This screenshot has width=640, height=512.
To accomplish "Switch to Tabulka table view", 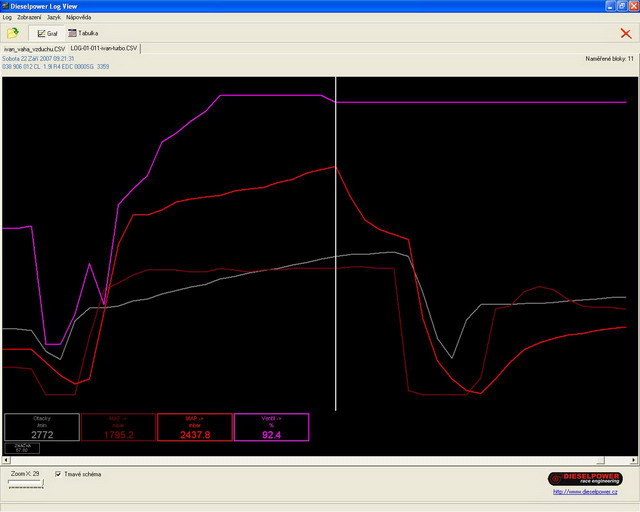I will (x=83, y=33).
